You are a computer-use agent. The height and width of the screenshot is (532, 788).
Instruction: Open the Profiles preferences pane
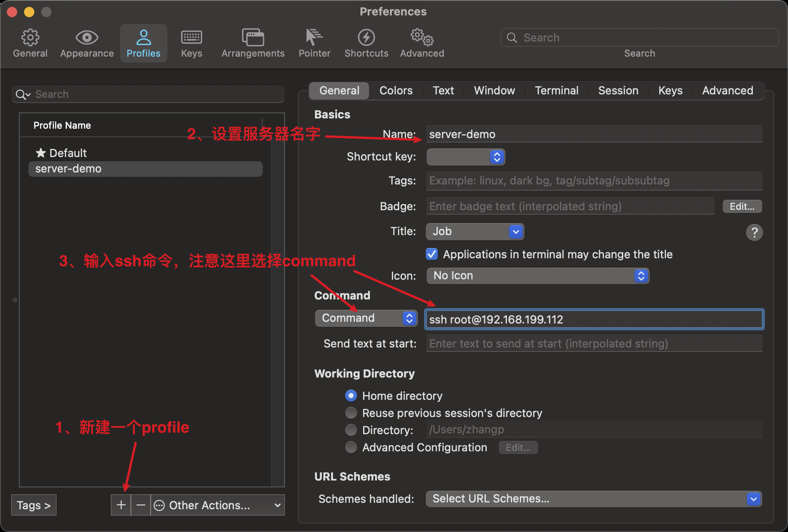[x=143, y=43]
